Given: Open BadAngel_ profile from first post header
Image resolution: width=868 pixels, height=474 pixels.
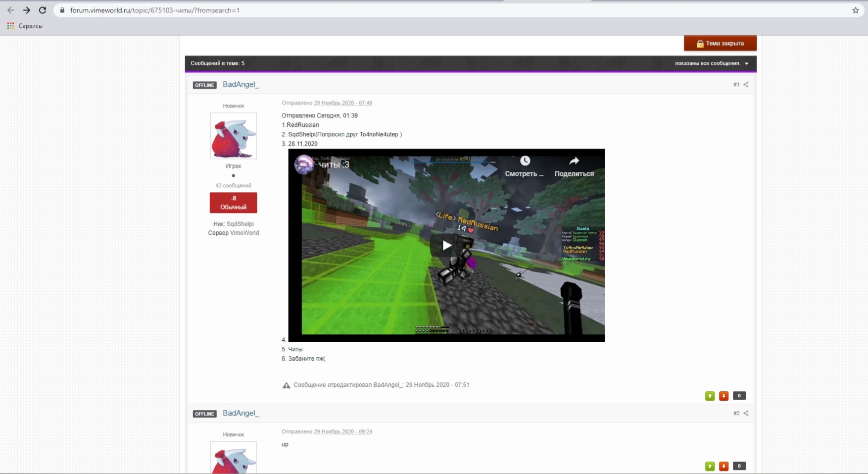Looking at the screenshot, I should click(x=241, y=85).
